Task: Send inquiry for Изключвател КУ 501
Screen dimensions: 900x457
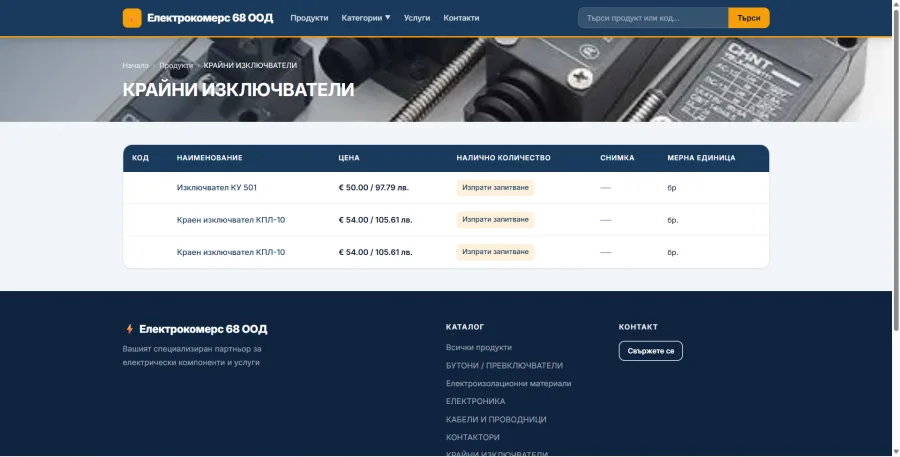Action: click(495, 188)
